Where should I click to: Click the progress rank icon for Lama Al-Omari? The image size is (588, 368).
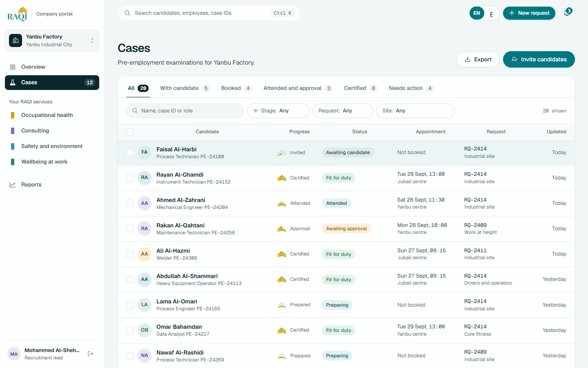[x=282, y=305]
